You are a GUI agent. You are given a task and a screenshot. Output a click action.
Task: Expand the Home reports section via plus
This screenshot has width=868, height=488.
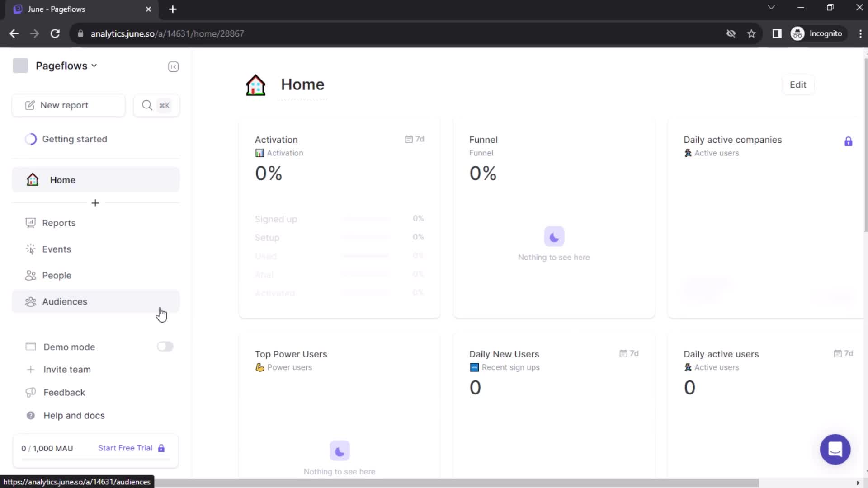click(95, 203)
